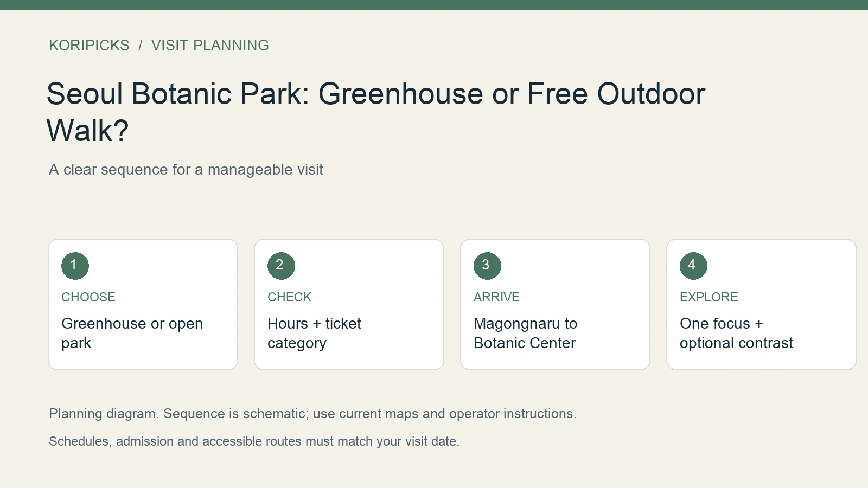Click the step 3 number badge

click(487, 266)
